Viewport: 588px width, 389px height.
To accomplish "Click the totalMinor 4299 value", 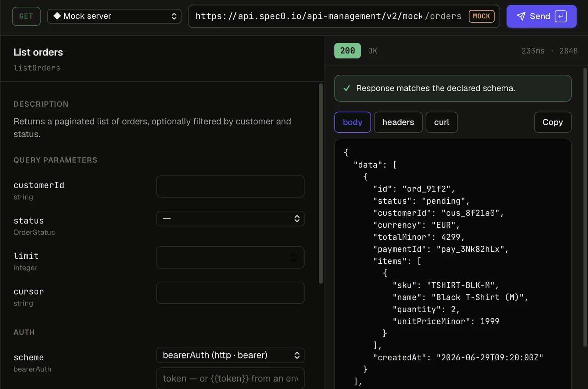I will pyautogui.click(x=451, y=237).
